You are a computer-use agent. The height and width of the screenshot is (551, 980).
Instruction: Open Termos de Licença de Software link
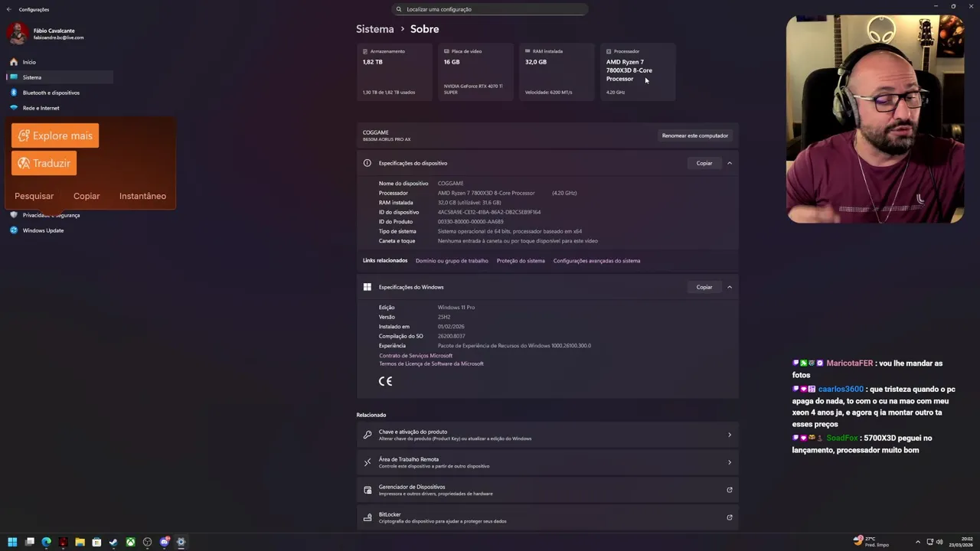click(x=431, y=364)
